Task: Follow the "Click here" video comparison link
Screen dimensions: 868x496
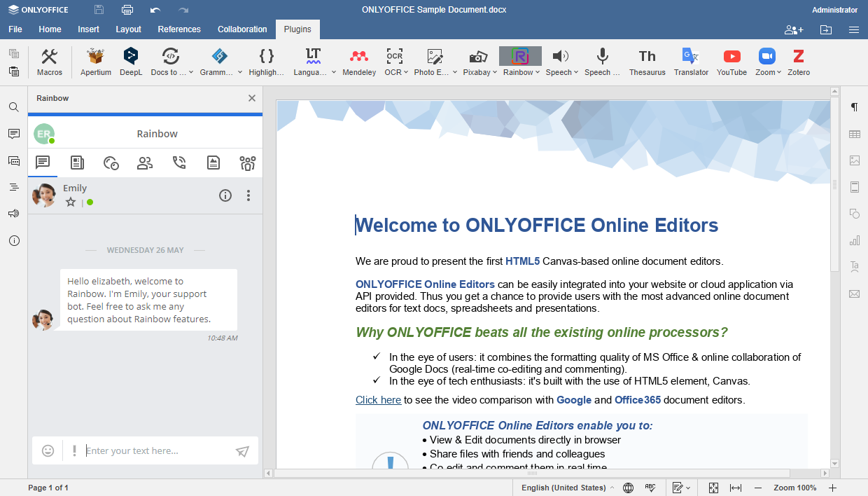Action: click(378, 400)
